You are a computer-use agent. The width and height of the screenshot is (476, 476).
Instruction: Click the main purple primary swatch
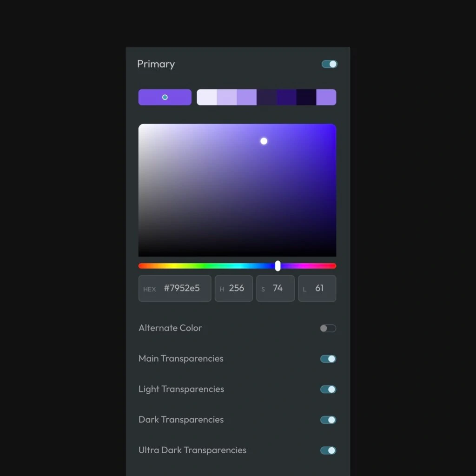[x=165, y=97]
